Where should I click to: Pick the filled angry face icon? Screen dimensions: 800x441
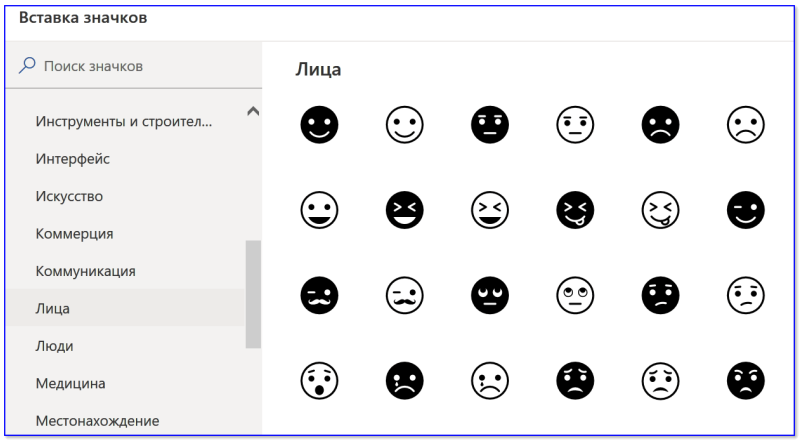pos(745,381)
